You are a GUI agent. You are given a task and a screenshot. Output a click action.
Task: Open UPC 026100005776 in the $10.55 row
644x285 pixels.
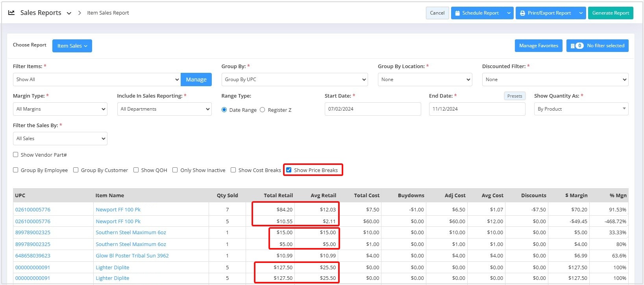coord(33,222)
